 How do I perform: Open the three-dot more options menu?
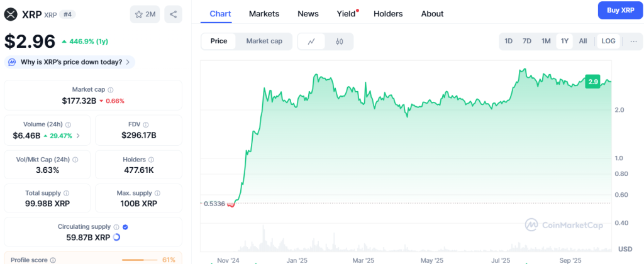(633, 41)
